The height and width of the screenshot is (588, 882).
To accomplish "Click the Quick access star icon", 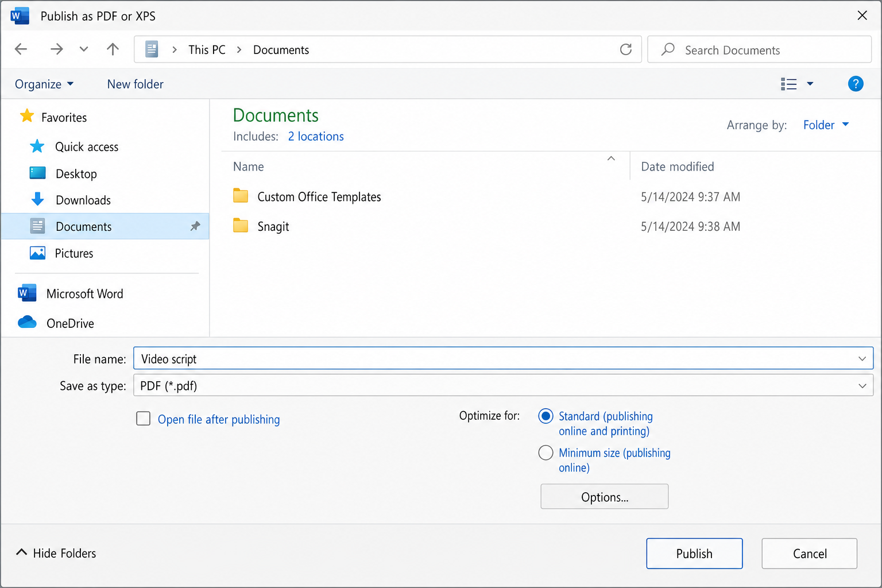I will [37, 146].
